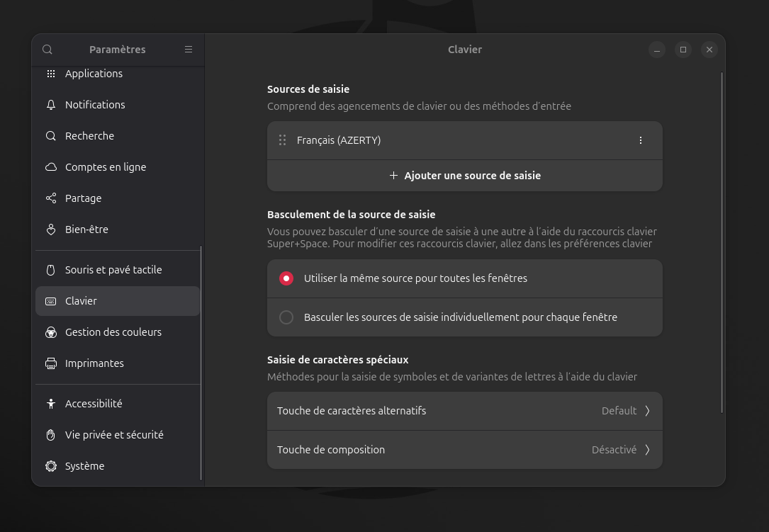Open Touche de caractères alternatifs settings
The height and width of the screenshot is (532, 769).
[x=464, y=411]
